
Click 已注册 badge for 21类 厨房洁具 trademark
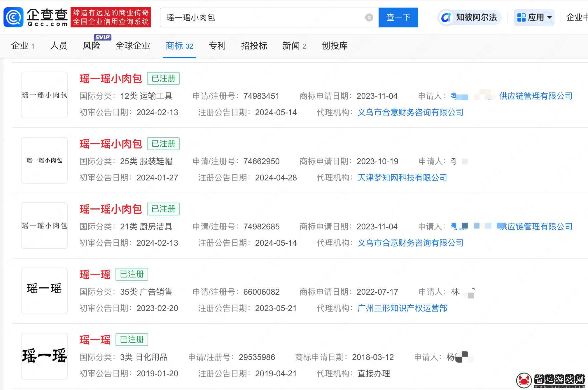(163, 209)
